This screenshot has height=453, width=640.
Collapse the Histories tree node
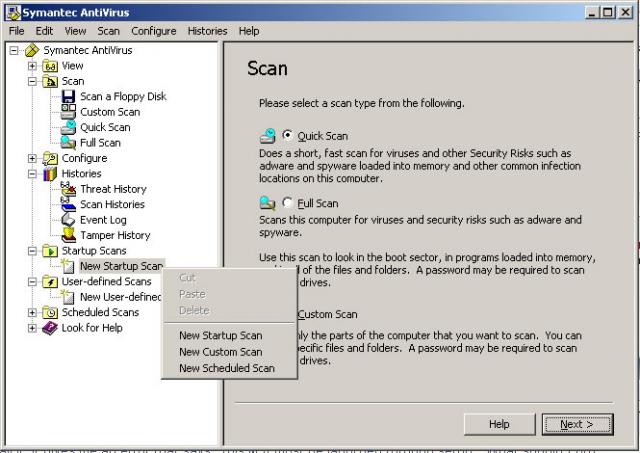(32, 174)
